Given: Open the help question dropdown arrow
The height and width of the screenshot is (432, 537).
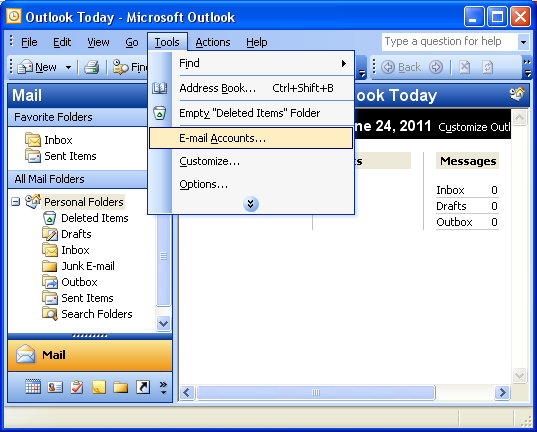Looking at the screenshot, I should [x=523, y=42].
